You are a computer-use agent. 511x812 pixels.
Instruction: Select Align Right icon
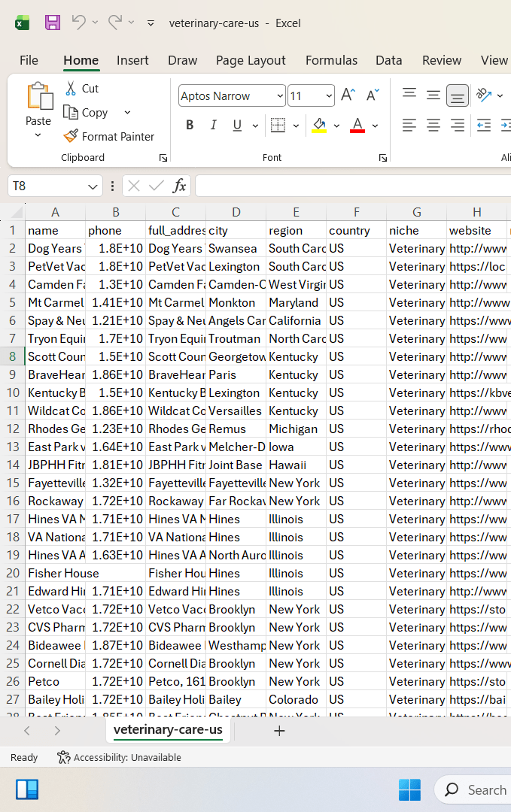click(457, 125)
